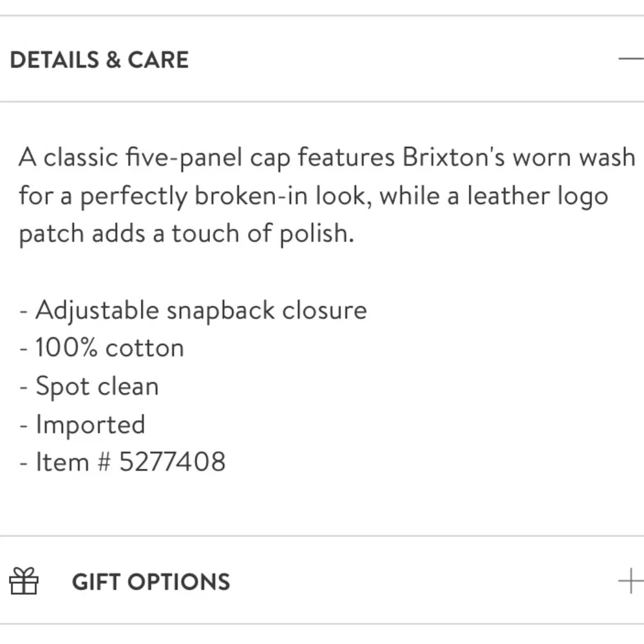Select the item number 5277408
The width and height of the screenshot is (644, 644).
[x=172, y=462]
